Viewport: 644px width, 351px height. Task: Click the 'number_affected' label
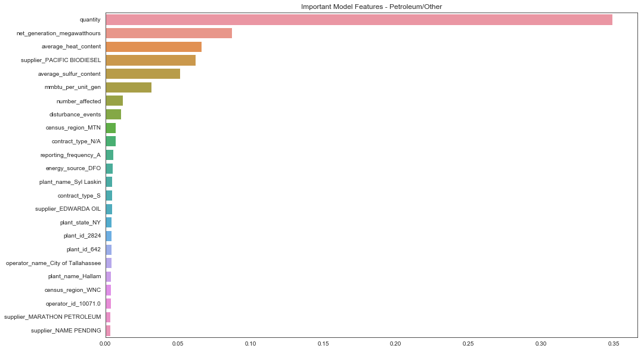79,101
